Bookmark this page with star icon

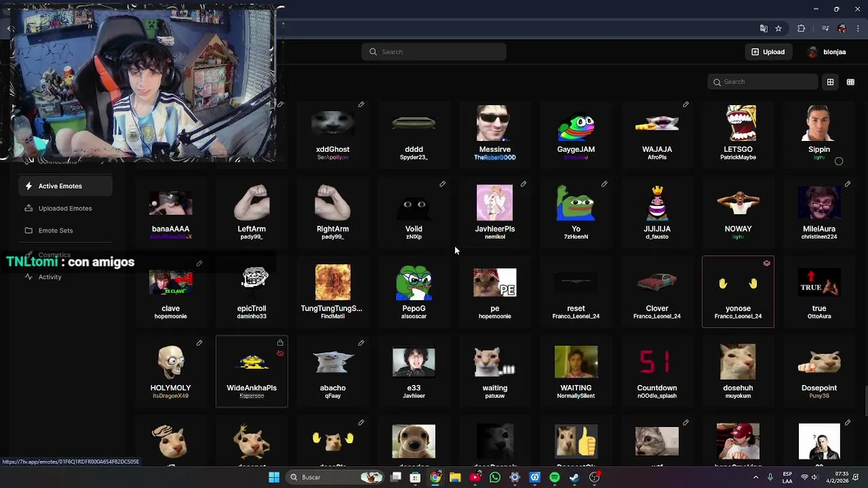coord(778,28)
